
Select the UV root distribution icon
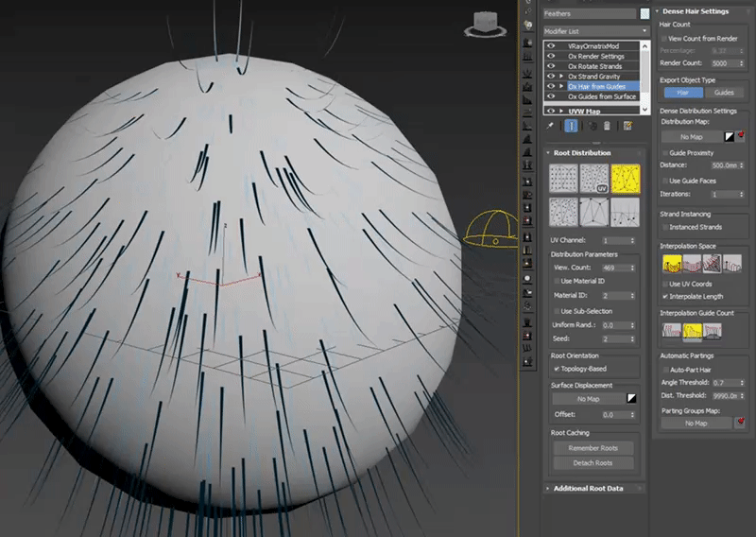pyautogui.click(x=593, y=179)
